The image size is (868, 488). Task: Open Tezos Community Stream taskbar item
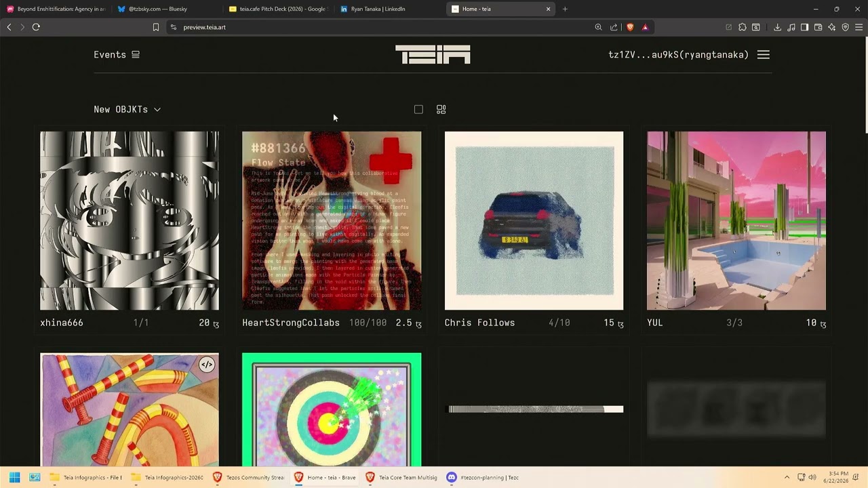tap(249, 477)
